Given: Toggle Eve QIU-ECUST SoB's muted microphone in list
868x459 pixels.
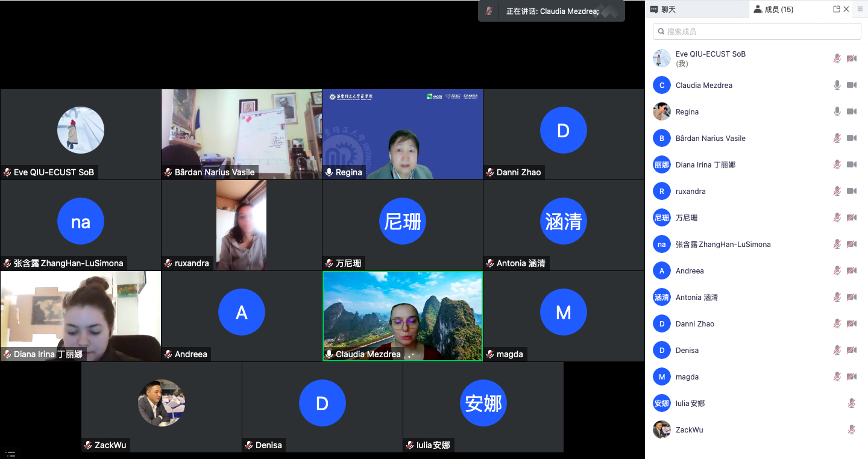Looking at the screenshot, I should click(837, 58).
